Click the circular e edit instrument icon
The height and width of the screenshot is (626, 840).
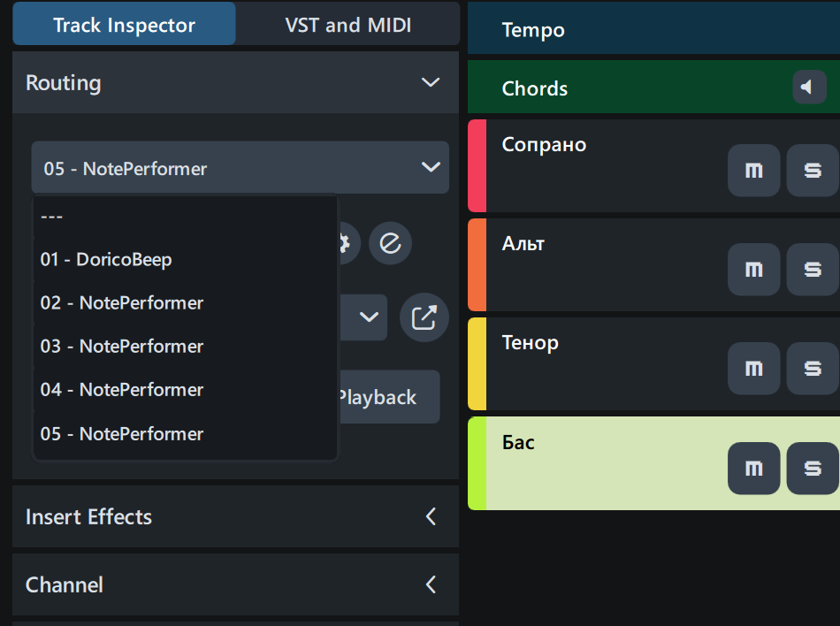390,243
